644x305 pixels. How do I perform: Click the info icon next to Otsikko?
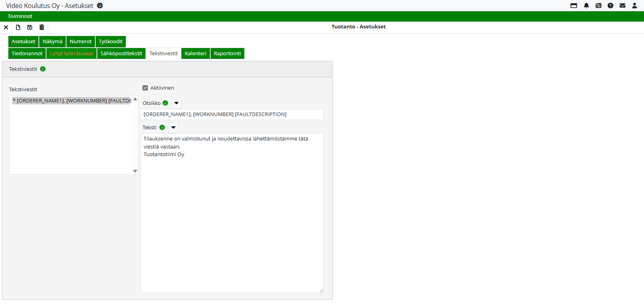point(165,103)
